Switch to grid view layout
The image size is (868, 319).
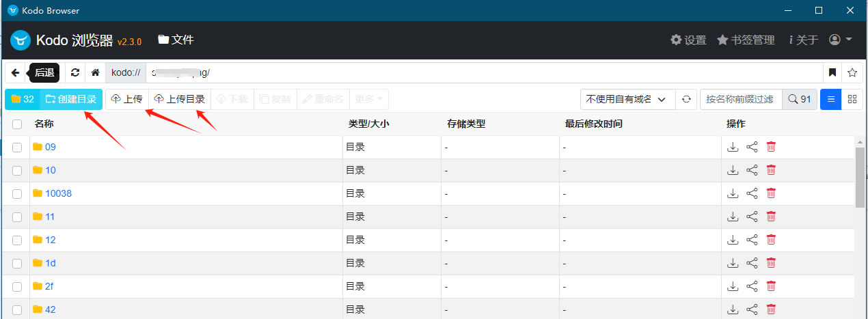[x=852, y=99]
